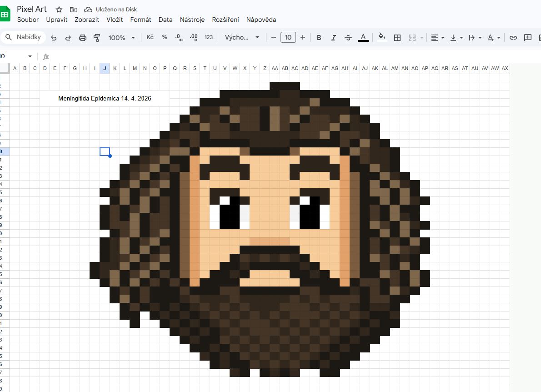Open the Soubor menu
Viewport: 541px width, 392px height.
pos(28,20)
